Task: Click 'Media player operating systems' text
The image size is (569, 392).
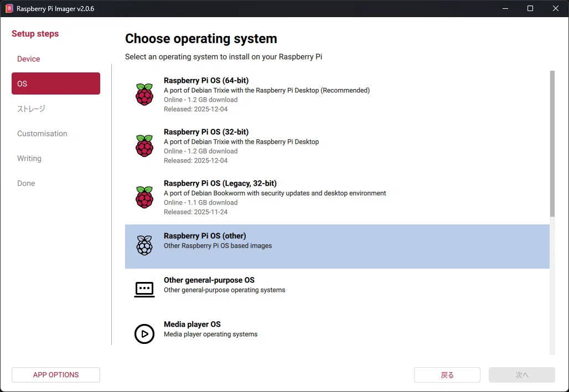Action: 210,334
